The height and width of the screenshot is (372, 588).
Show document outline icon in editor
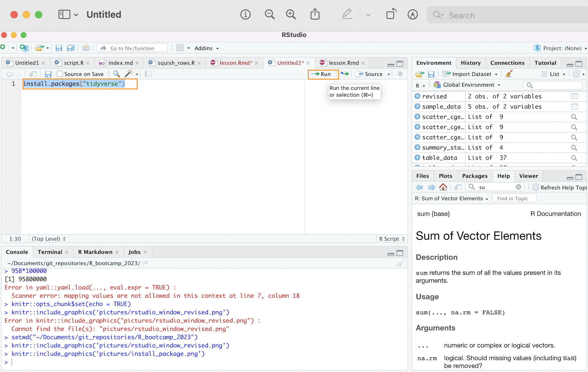point(400,74)
